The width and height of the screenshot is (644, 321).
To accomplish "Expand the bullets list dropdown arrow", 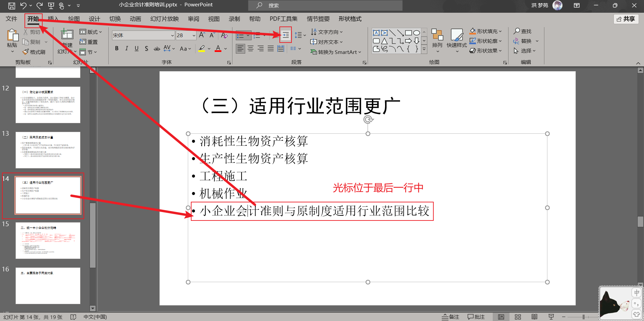I will point(248,35).
